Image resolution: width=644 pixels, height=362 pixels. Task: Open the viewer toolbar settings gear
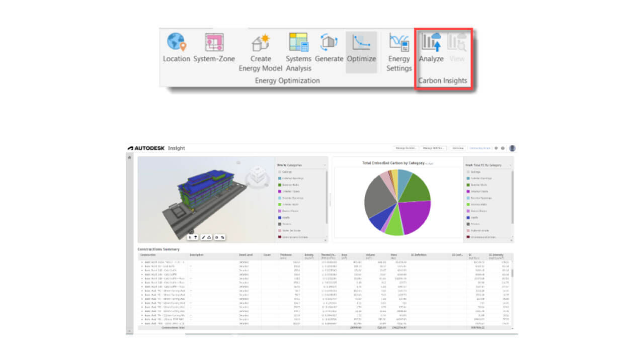click(x=217, y=237)
